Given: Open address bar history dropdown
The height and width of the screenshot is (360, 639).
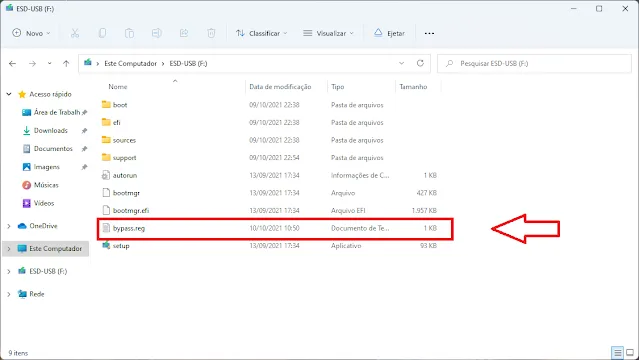Looking at the screenshot, I should tap(401, 63).
